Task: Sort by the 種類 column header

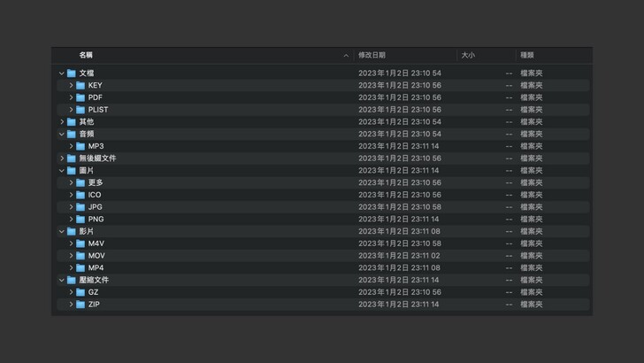Action: 527,55
